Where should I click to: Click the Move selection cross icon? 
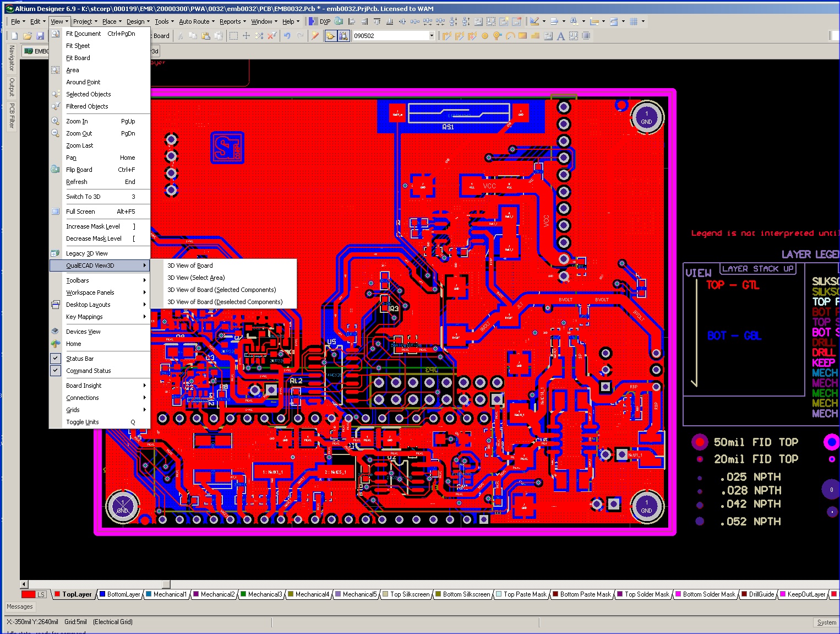tap(246, 36)
